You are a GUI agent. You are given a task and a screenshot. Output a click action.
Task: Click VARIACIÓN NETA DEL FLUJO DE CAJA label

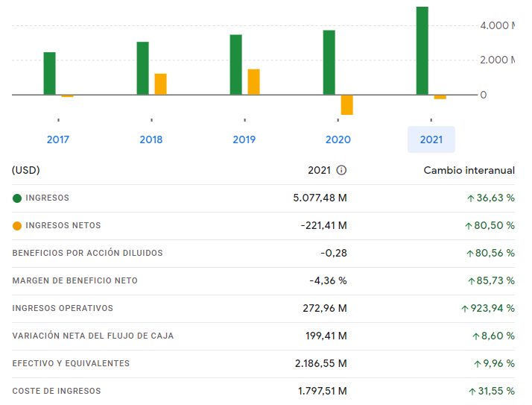(93, 336)
